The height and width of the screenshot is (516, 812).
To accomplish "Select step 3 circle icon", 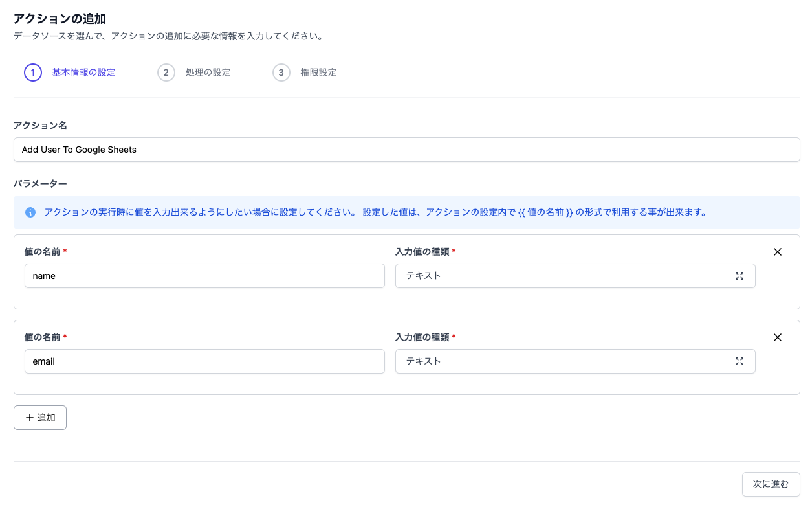I will (x=281, y=73).
